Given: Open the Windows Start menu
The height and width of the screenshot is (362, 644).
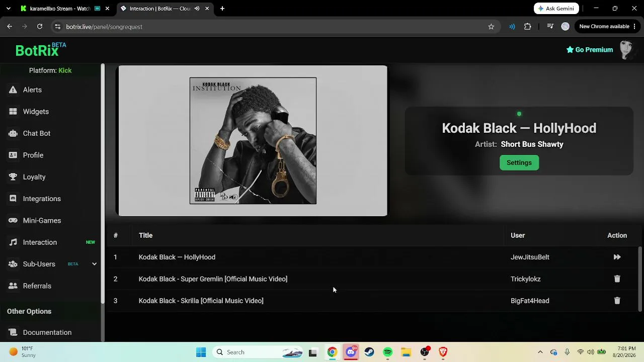Looking at the screenshot, I should click(x=201, y=352).
